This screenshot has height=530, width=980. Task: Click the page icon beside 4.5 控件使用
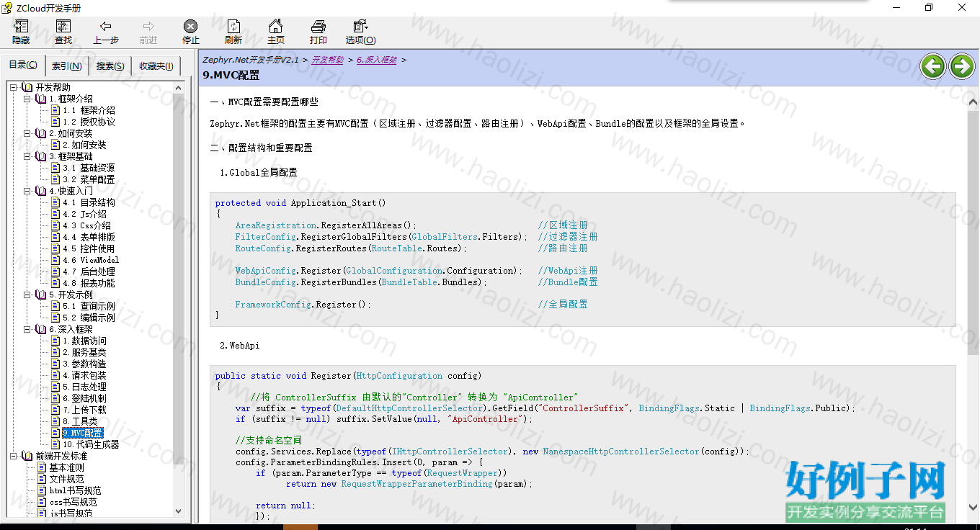[55, 248]
